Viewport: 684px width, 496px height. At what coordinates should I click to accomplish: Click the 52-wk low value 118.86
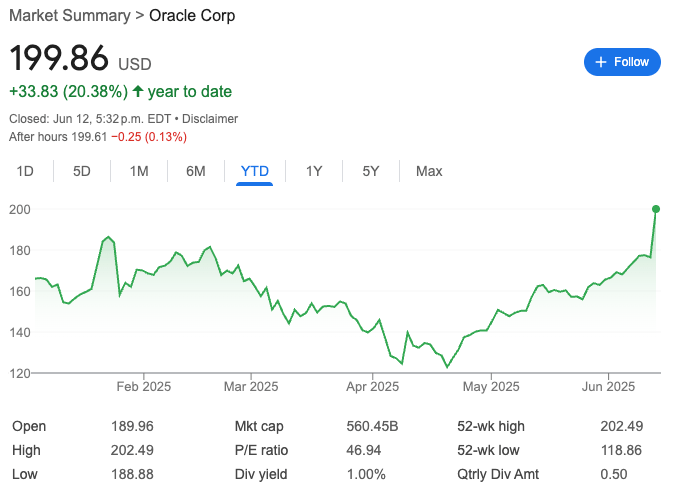(621, 450)
